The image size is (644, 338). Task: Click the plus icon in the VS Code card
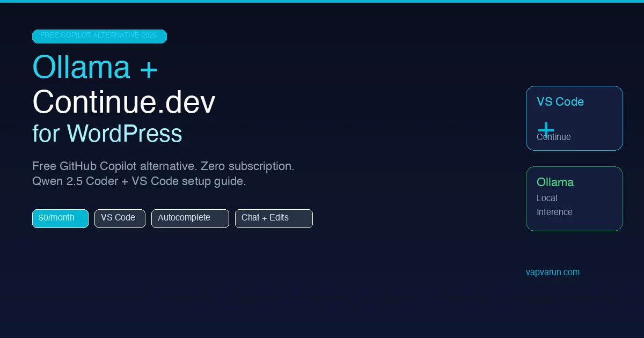546,129
